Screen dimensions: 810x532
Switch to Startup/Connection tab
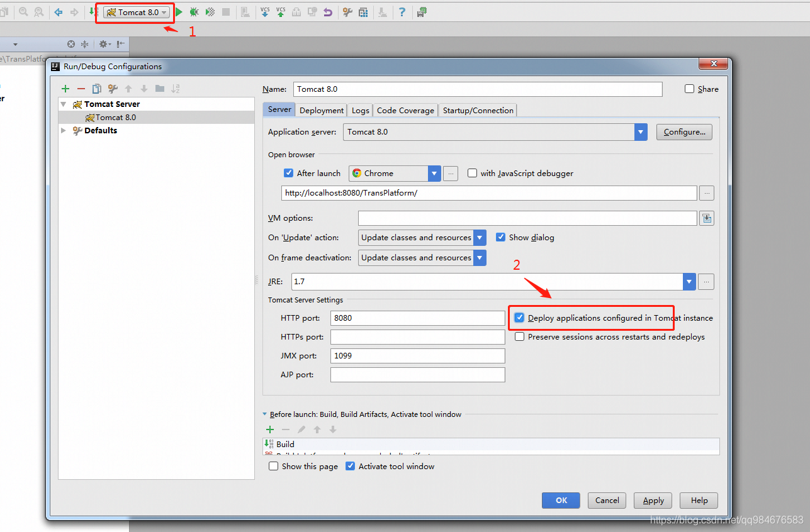[x=478, y=110]
